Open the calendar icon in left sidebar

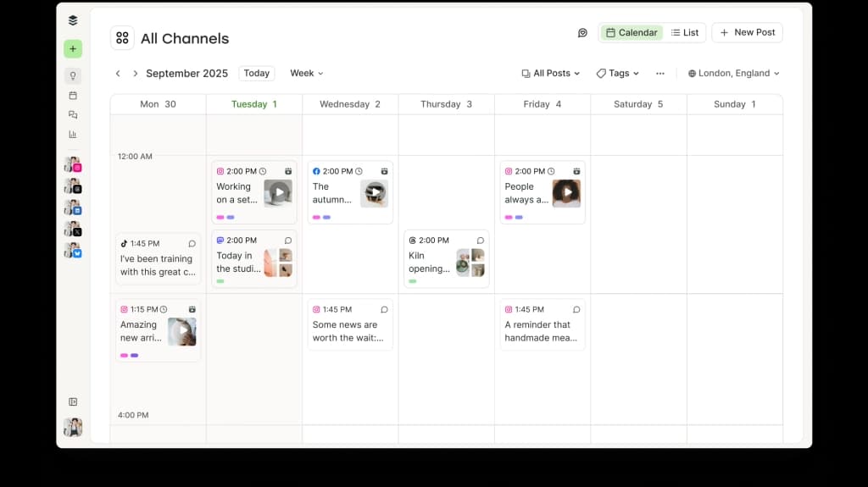click(x=73, y=95)
